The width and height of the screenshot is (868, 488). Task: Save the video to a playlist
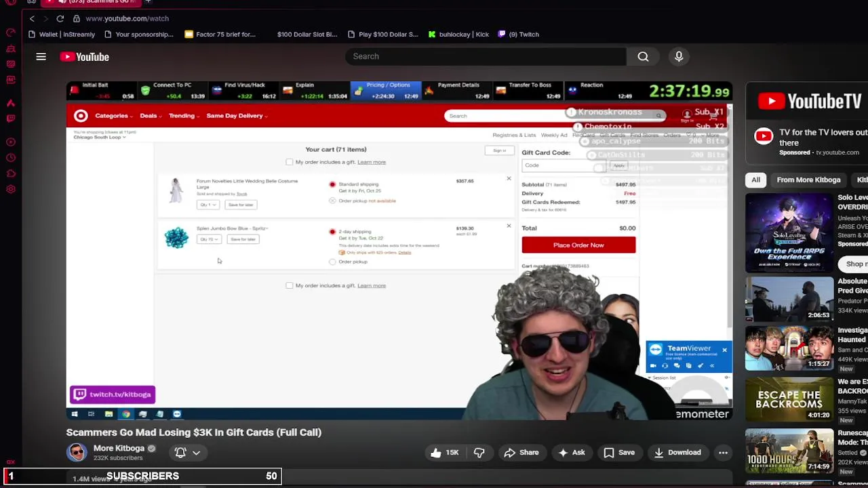618,453
